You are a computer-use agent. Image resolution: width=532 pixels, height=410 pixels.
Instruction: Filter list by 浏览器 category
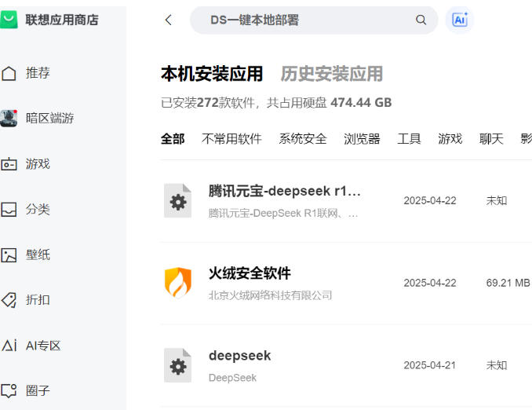coord(362,139)
